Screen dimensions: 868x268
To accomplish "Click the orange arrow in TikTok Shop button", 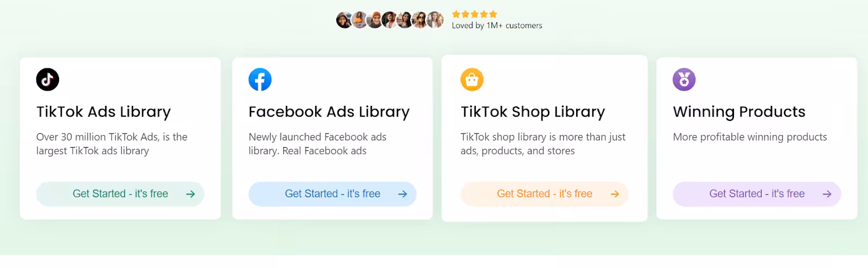I will (x=615, y=194).
